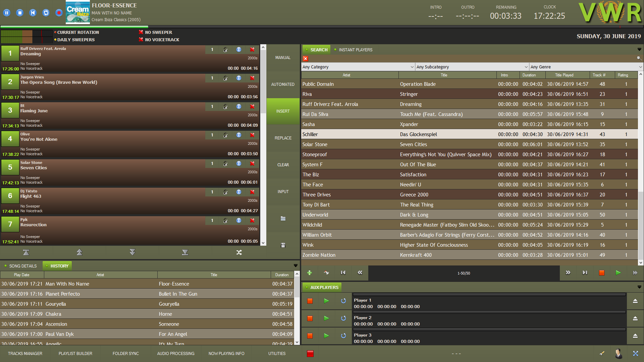Image resolution: width=644 pixels, height=362 pixels.
Task: Click the main track progress bar
Action: tap(322, 26)
